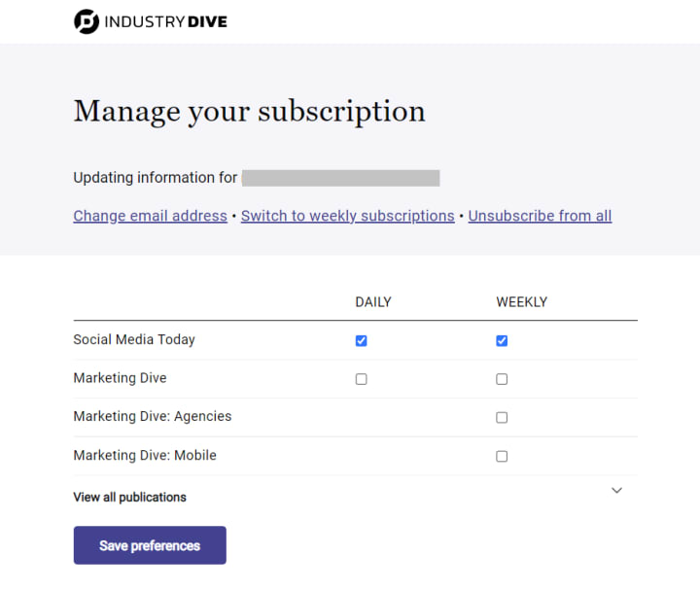The height and width of the screenshot is (590, 700).
Task: Open the View all publications section
Action: point(129,497)
